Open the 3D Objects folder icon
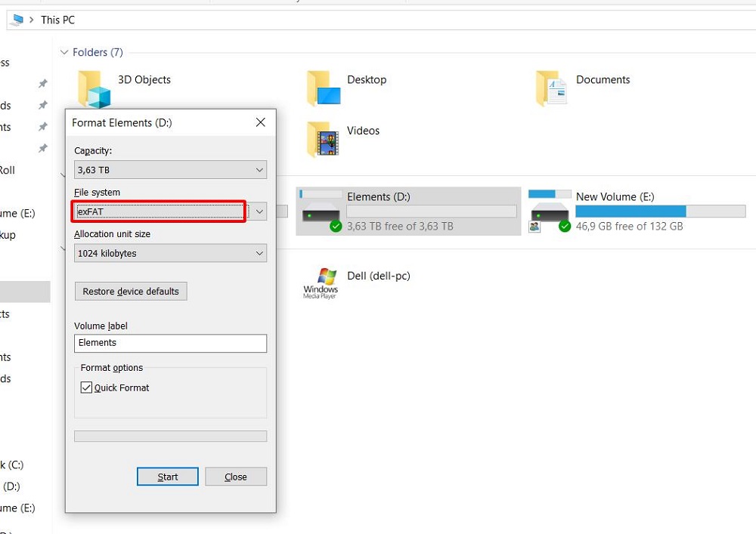 pyautogui.click(x=94, y=88)
